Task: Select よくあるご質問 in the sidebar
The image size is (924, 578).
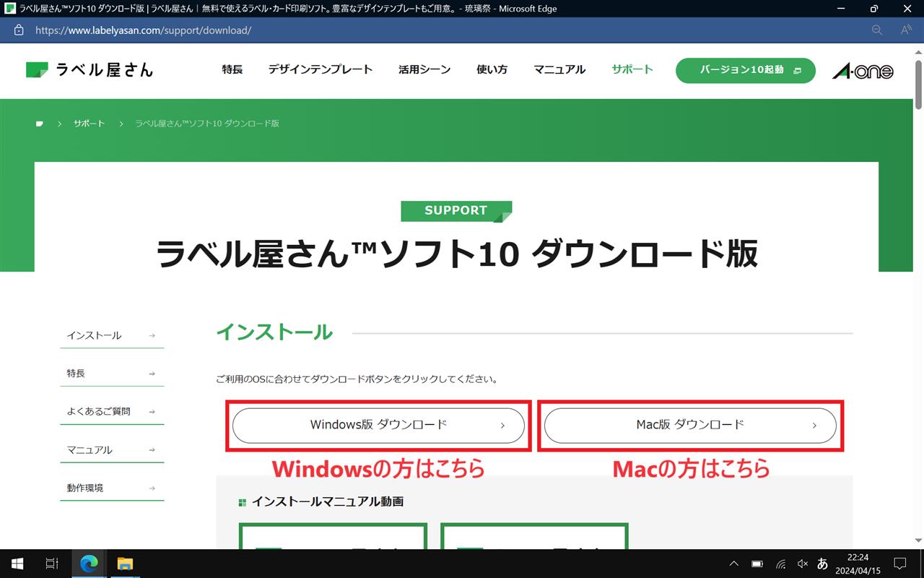Action: tap(112, 411)
